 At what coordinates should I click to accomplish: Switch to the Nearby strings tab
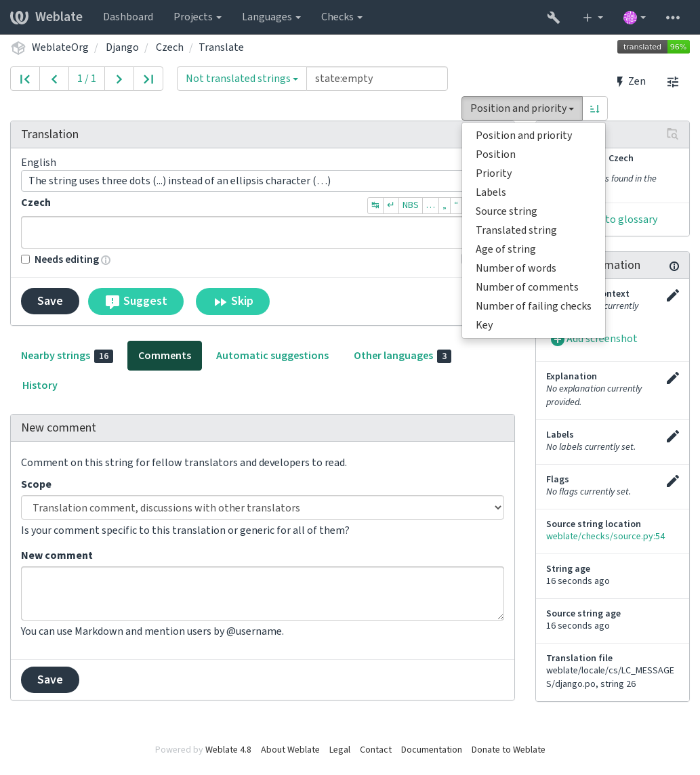click(66, 356)
